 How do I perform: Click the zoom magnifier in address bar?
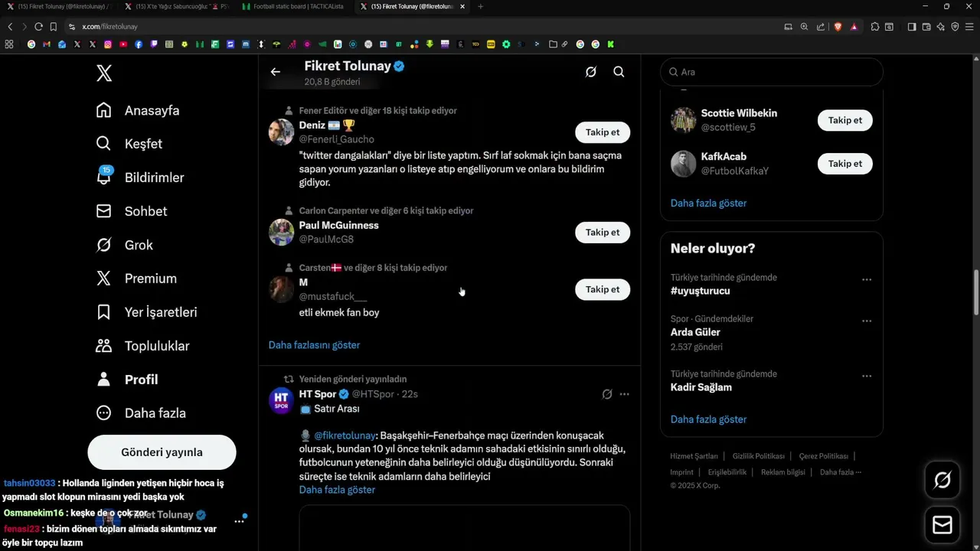(x=804, y=27)
